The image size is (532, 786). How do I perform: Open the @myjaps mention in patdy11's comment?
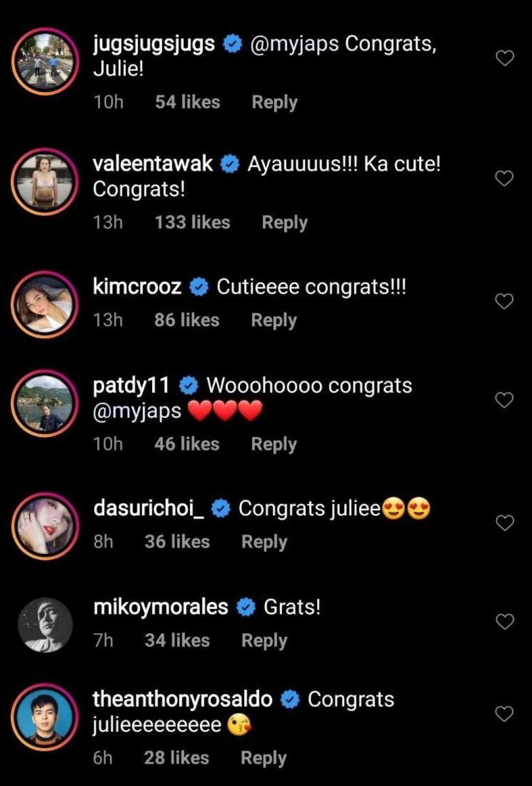tap(137, 411)
